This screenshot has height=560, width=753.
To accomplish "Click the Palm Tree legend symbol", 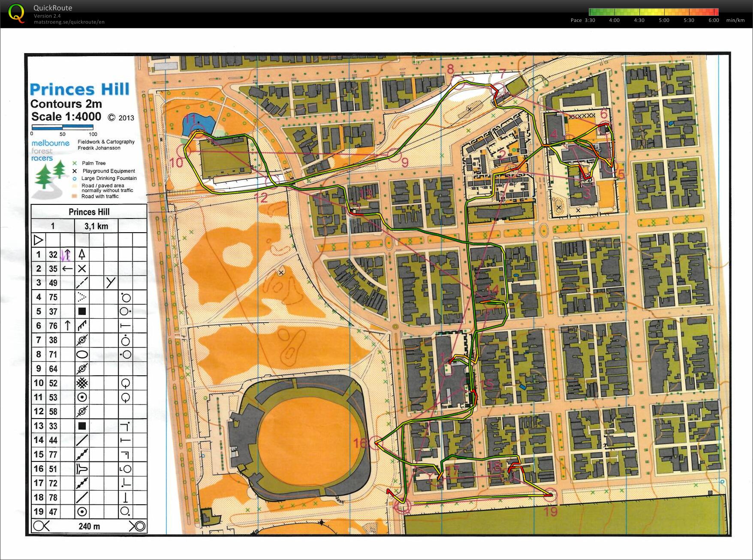I will coord(75,163).
